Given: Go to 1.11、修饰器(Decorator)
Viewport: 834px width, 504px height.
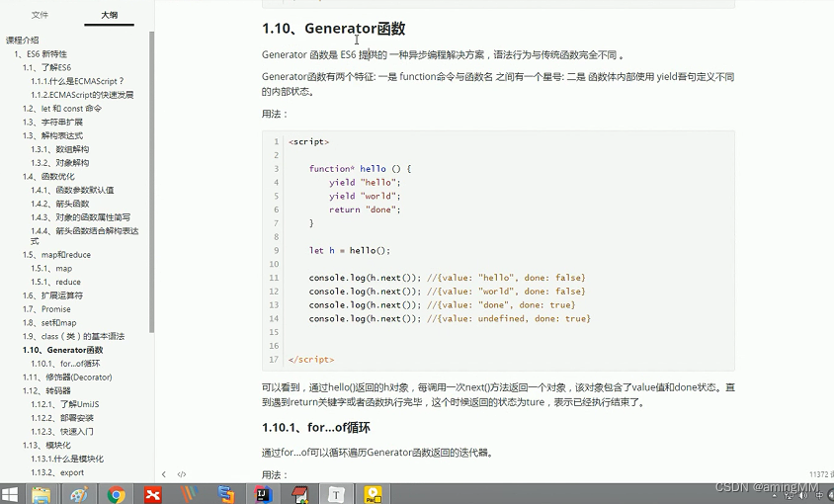Looking at the screenshot, I should (67, 377).
